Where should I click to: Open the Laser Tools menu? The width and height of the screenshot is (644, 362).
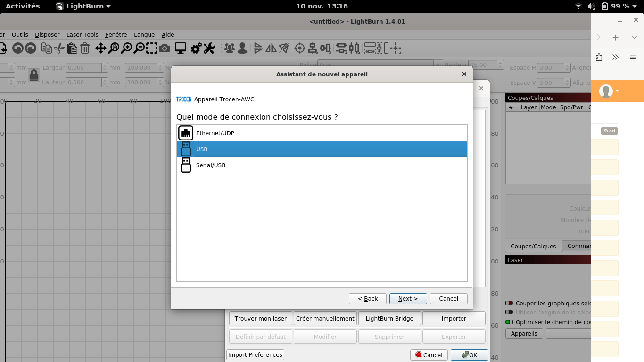pos(82,34)
